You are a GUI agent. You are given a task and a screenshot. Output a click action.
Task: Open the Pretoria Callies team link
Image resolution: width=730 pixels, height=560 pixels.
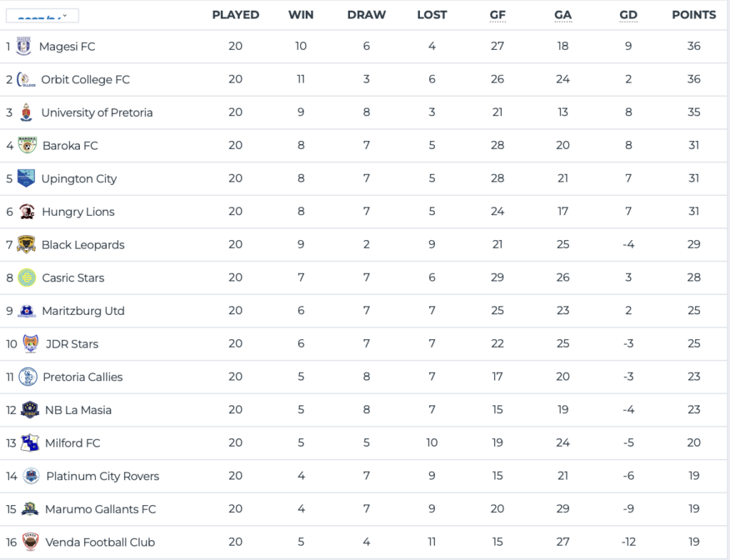point(83,377)
